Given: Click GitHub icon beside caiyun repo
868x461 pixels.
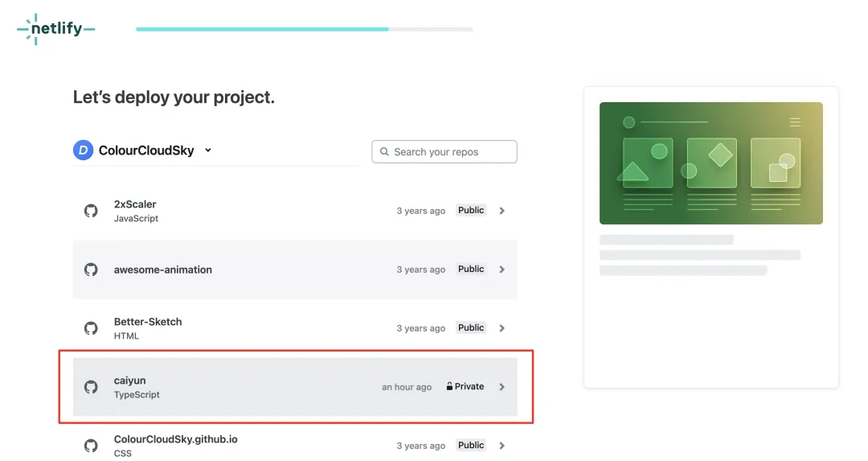Looking at the screenshot, I should coord(91,387).
